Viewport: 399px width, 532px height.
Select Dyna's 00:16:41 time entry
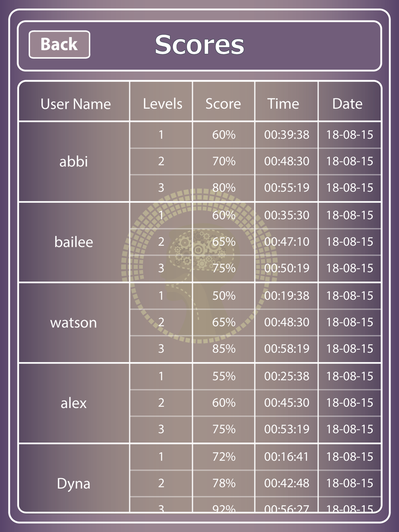[286, 457]
